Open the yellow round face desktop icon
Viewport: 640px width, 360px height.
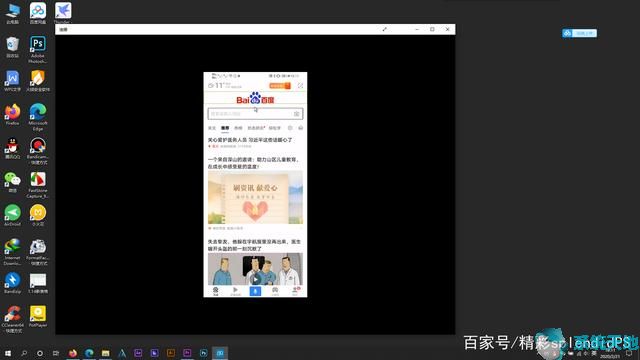point(38,216)
